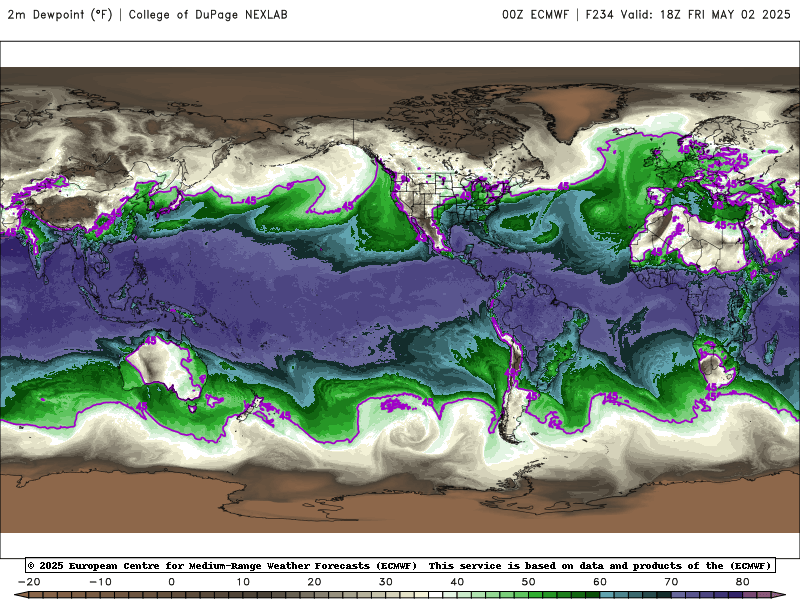Viewport: 800px width, 600px height.
Task: Click the "F234" forecast hour text
Action: (599, 15)
